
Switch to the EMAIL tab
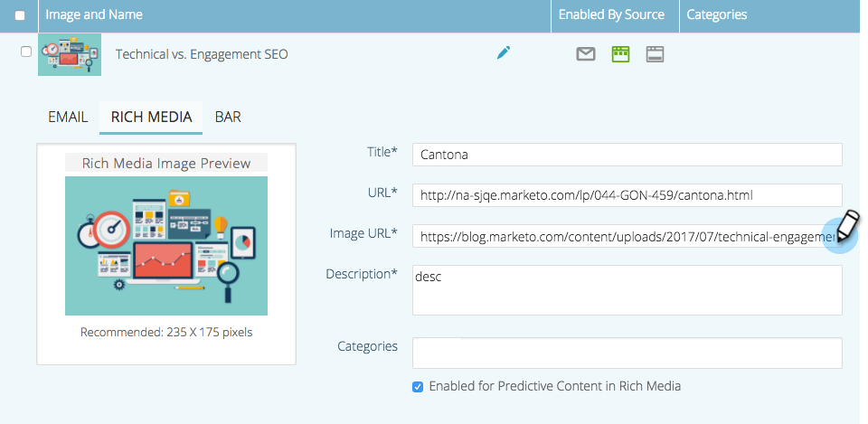click(68, 117)
